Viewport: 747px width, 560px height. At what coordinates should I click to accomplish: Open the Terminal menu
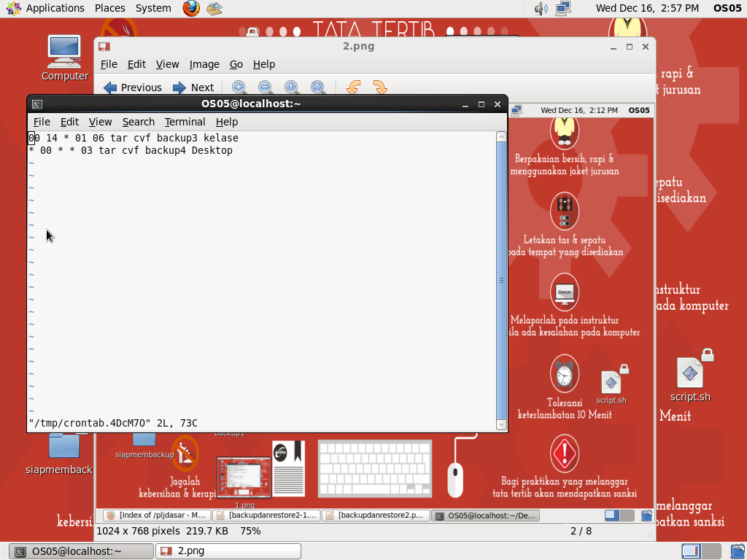pyautogui.click(x=185, y=122)
